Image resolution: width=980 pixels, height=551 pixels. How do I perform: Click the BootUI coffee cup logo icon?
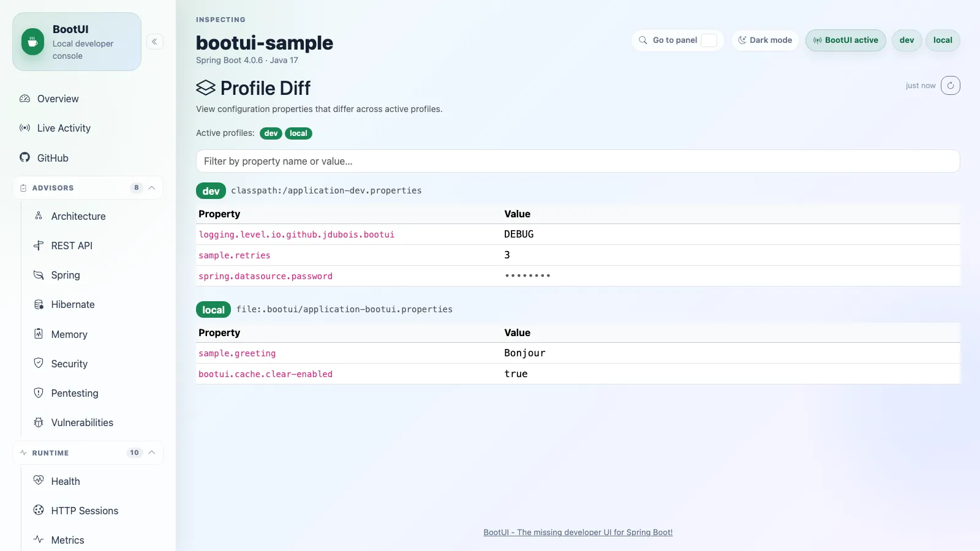(x=33, y=42)
